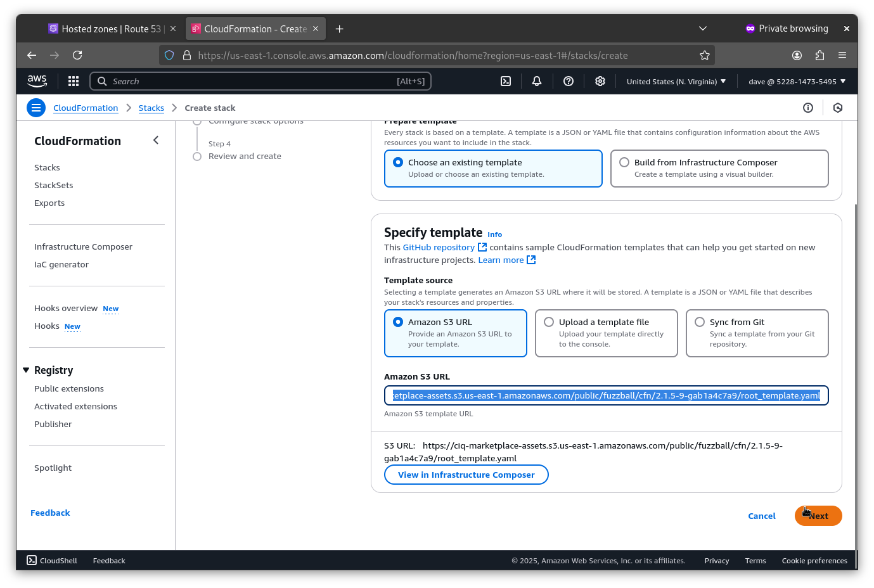Screen dimensions: 874x588
Task: Open Spotlight in the sidebar
Action: [53, 468]
